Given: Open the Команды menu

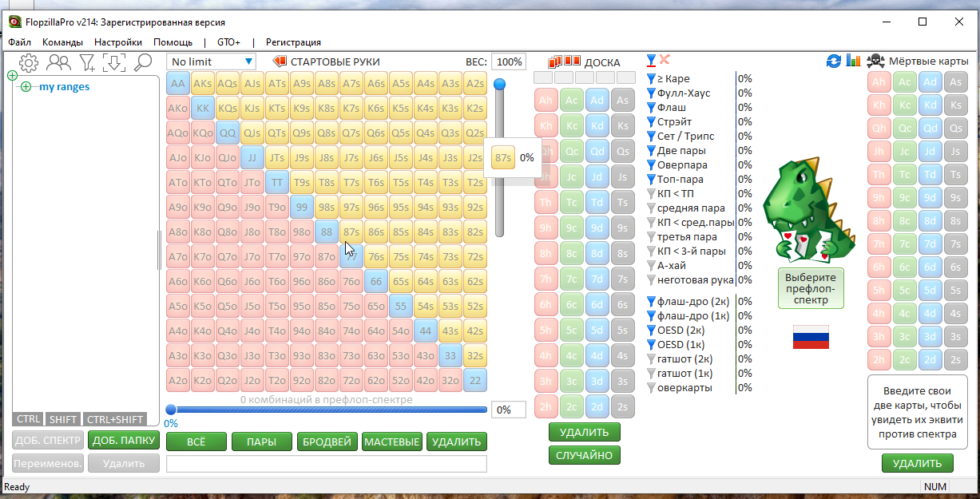Looking at the screenshot, I should [x=62, y=42].
